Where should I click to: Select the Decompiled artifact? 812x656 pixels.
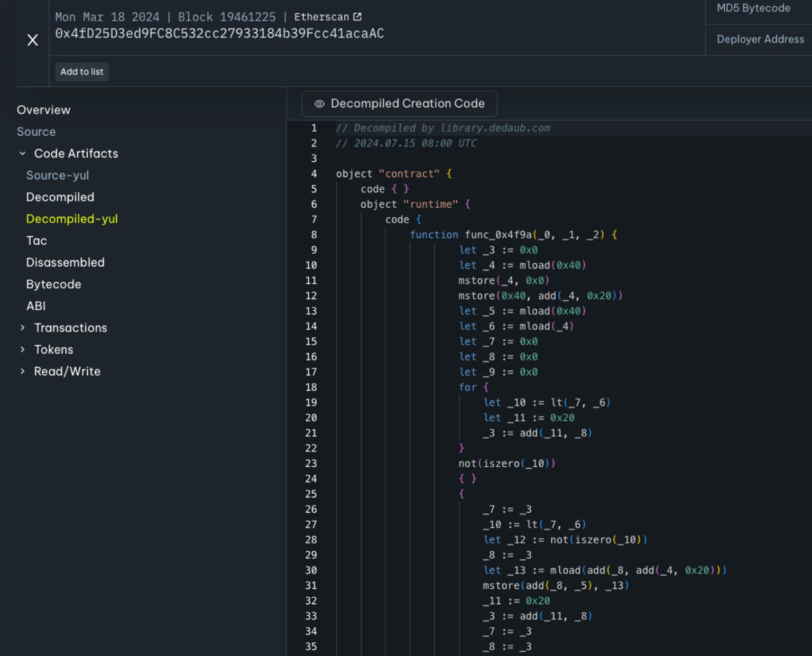click(60, 197)
